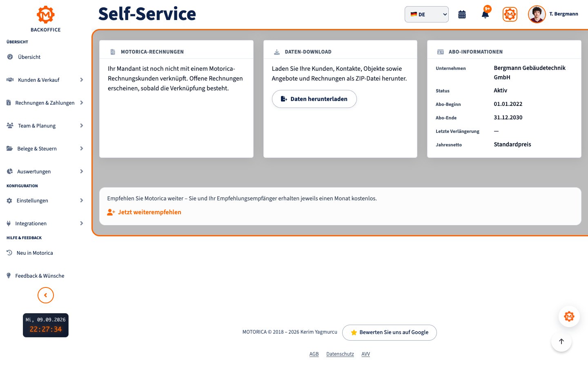Screen dimensions: 588x368
Task: Click the floating Motorica assistant icon
Action: pyautogui.click(x=569, y=316)
